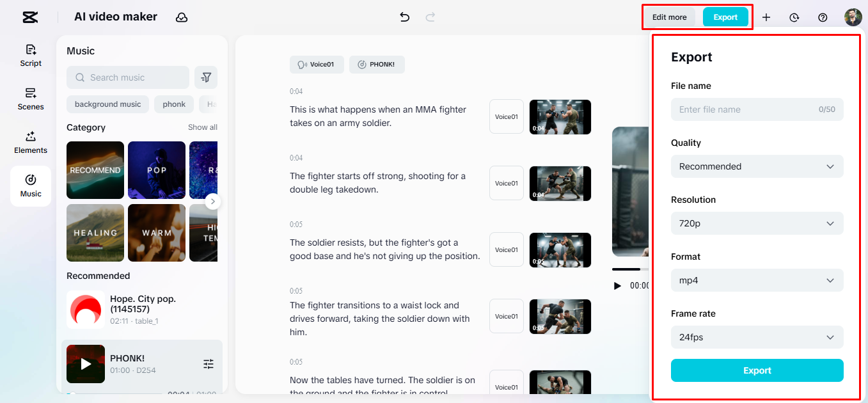Open the Quality dropdown
868x403 pixels.
(757, 166)
